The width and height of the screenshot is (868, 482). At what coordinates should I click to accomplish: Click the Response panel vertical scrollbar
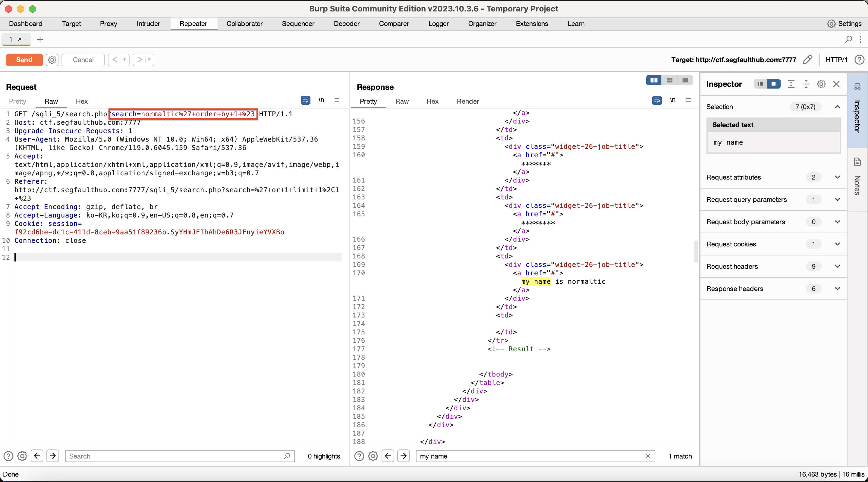[x=696, y=251]
